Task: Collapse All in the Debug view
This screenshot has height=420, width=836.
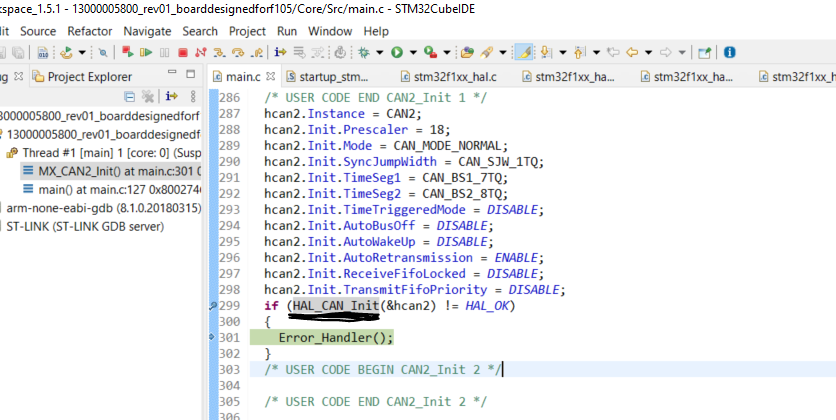Action: coord(130,96)
